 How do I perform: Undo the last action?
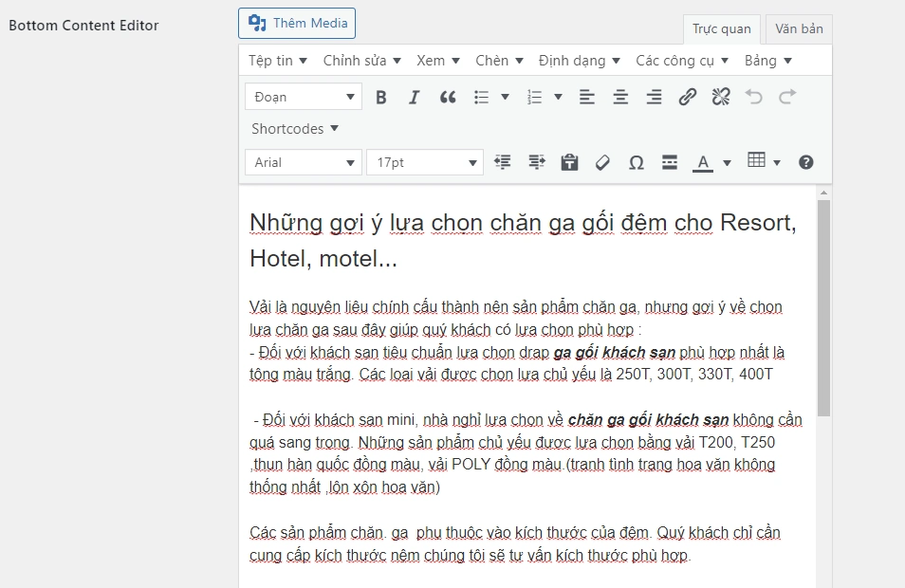(x=754, y=97)
